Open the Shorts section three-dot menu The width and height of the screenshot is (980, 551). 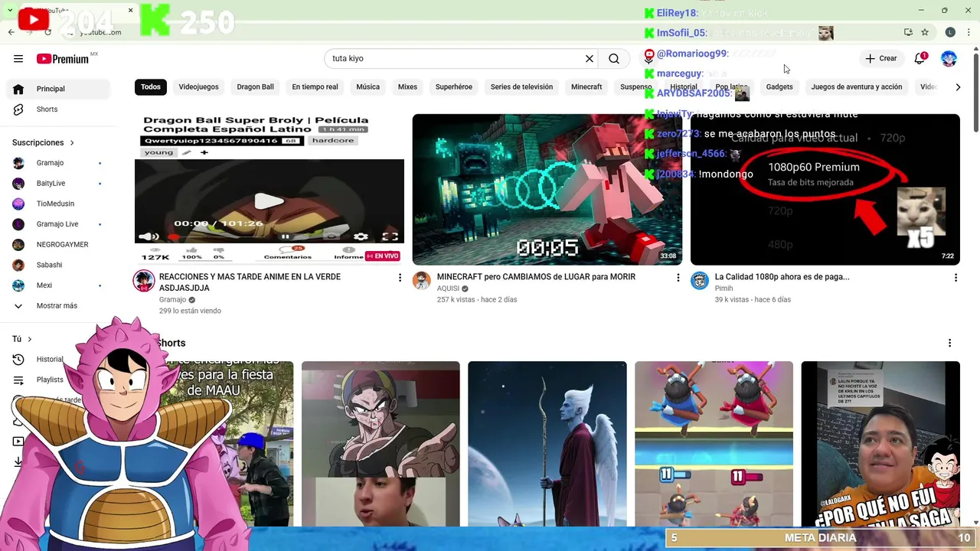point(949,343)
